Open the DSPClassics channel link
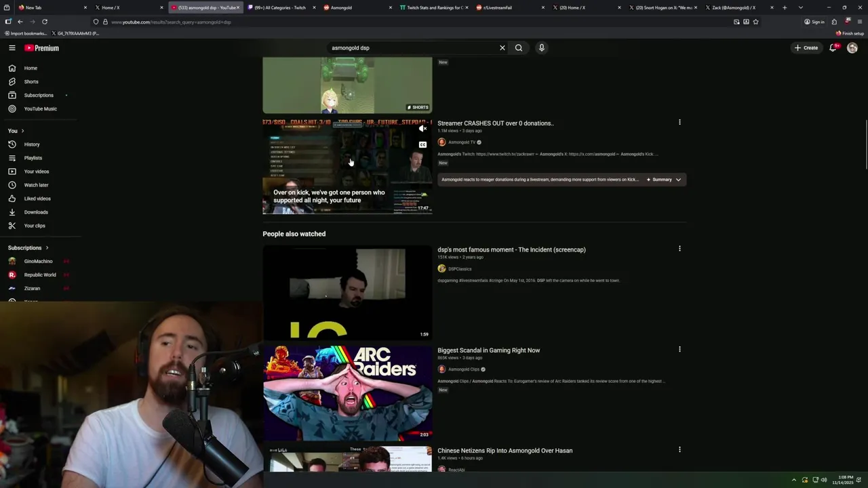 [x=460, y=269]
